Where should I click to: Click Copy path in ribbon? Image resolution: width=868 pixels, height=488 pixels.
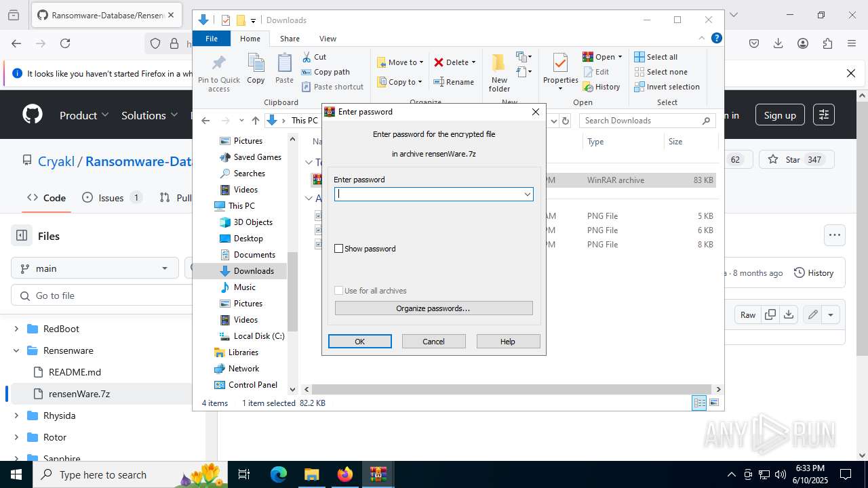(x=325, y=72)
